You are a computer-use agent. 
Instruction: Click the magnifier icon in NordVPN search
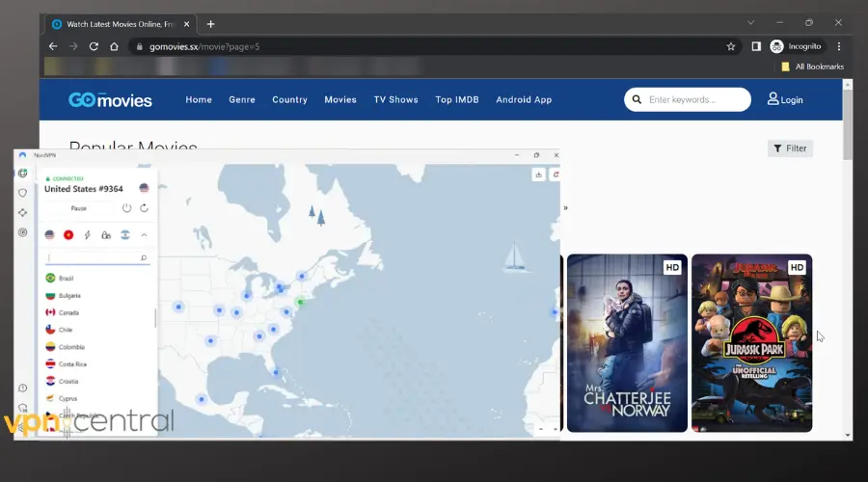click(x=144, y=258)
